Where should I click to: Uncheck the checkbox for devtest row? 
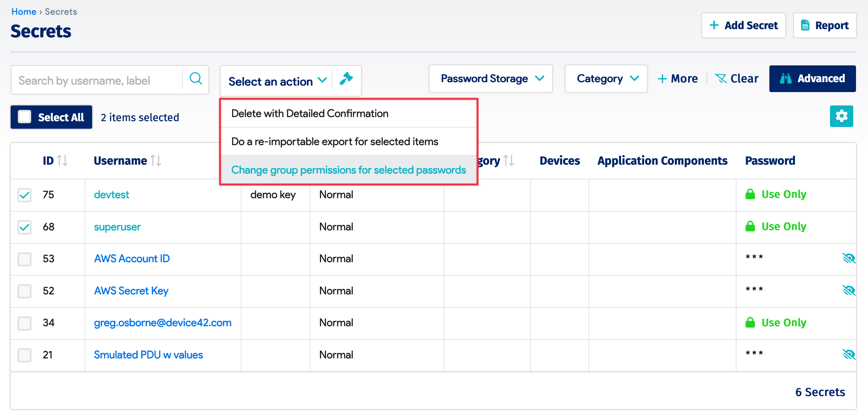coord(24,195)
